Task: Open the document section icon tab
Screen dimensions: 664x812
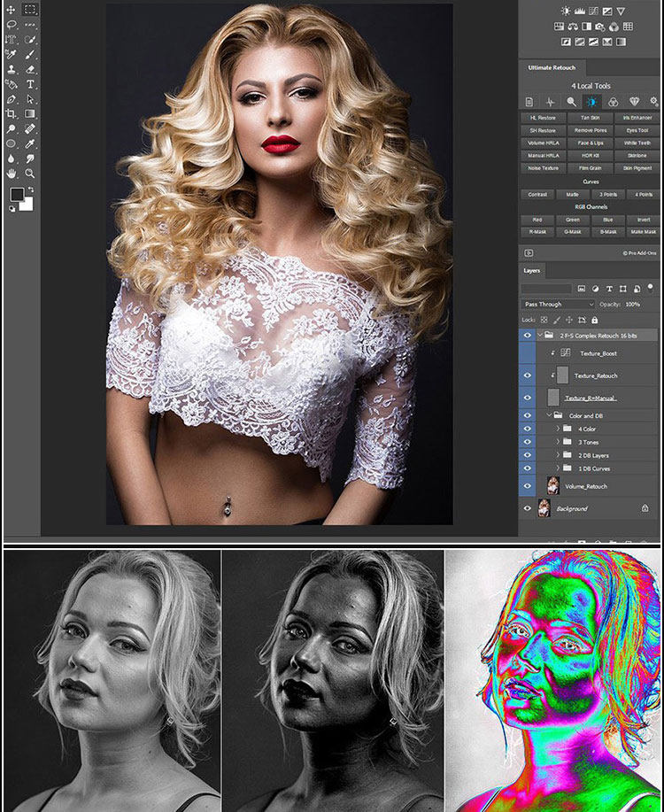Action: click(529, 102)
